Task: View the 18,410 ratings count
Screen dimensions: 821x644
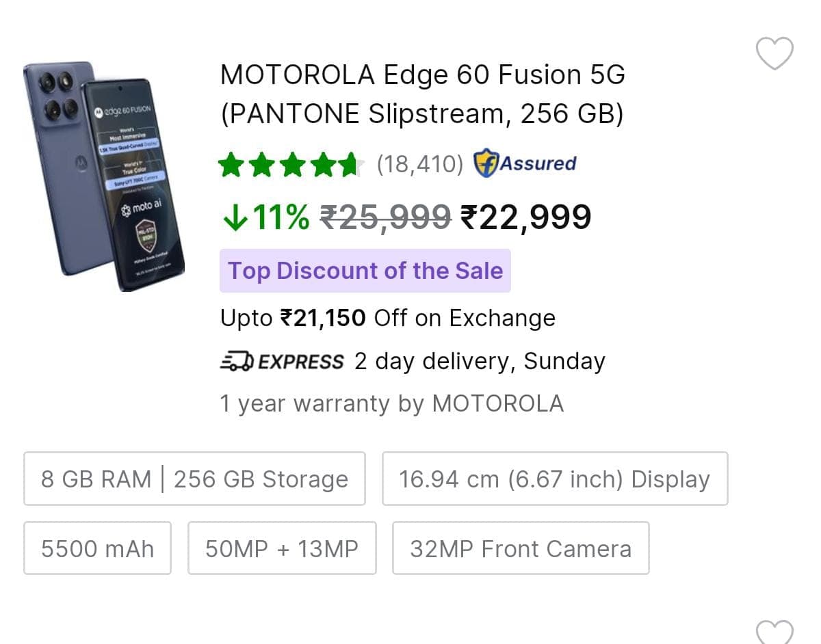Action: 420,165
